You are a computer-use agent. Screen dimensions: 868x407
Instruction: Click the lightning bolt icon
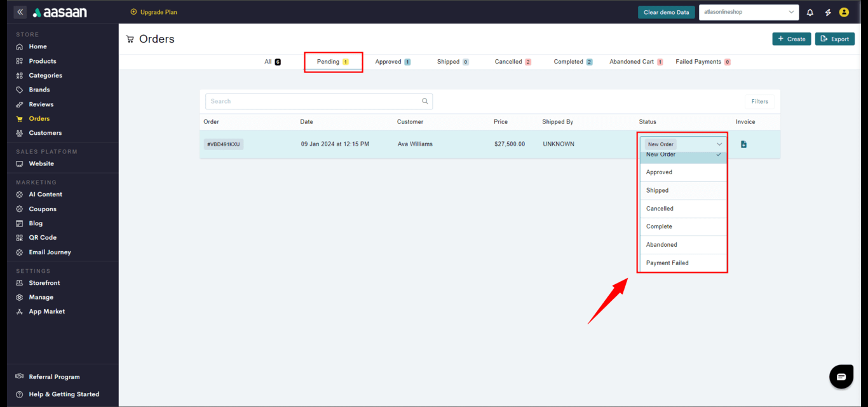point(827,12)
